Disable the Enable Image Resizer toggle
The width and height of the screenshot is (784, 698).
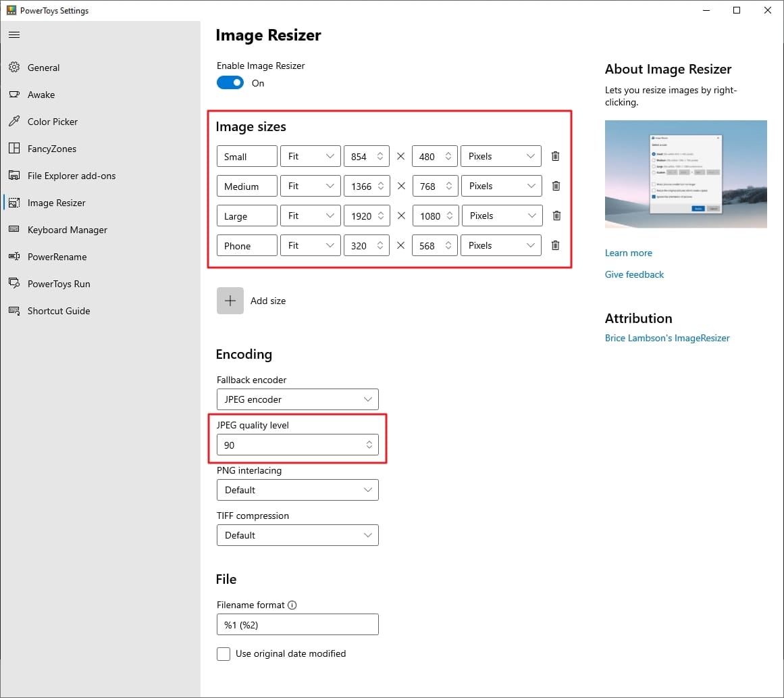[230, 83]
